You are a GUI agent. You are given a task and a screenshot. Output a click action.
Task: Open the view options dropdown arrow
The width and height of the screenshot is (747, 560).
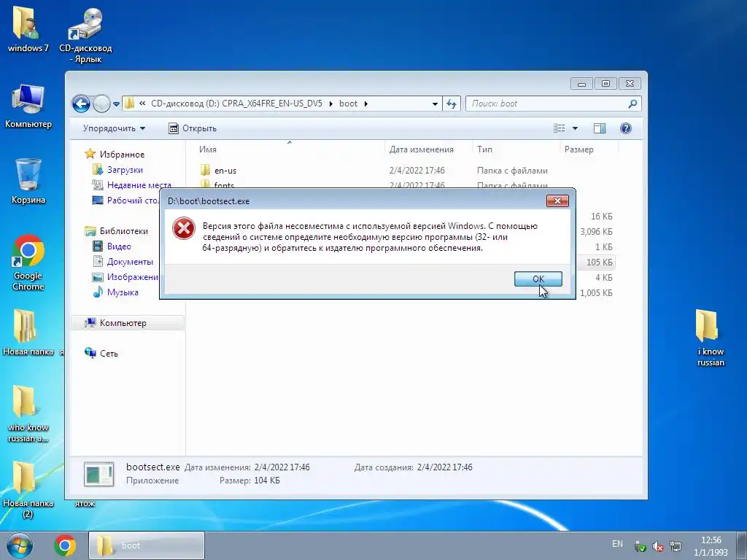coord(575,128)
